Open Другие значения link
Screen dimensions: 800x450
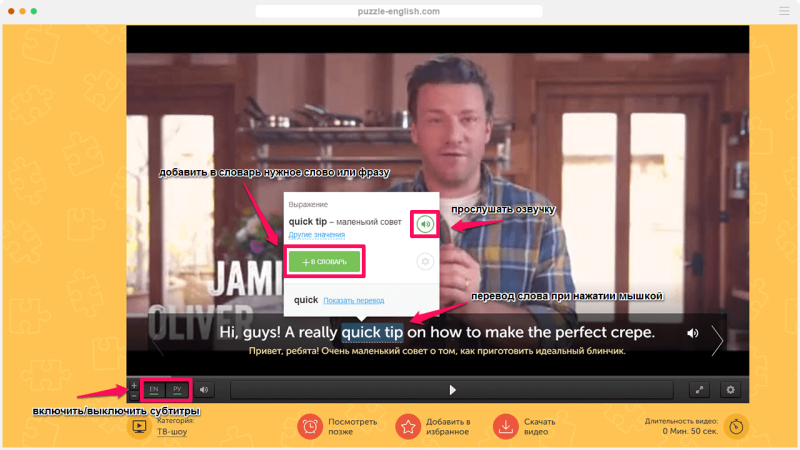click(x=317, y=235)
